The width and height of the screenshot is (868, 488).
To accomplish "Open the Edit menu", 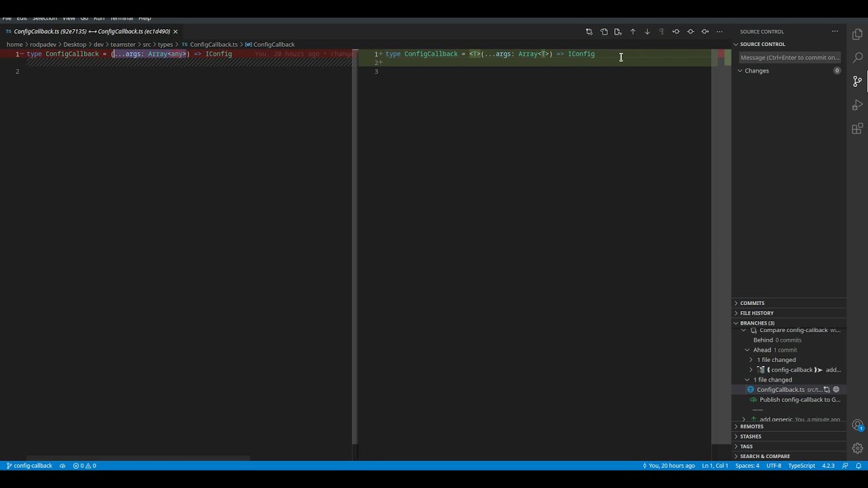I will pyautogui.click(x=22, y=18).
